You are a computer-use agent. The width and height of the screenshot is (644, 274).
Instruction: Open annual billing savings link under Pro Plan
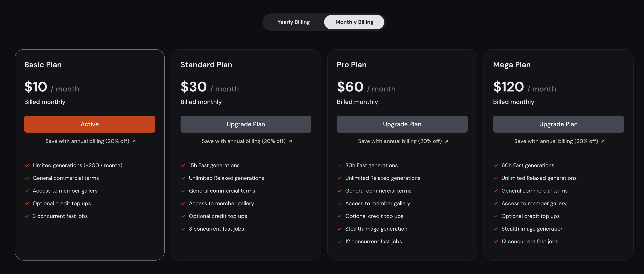tap(400, 141)
